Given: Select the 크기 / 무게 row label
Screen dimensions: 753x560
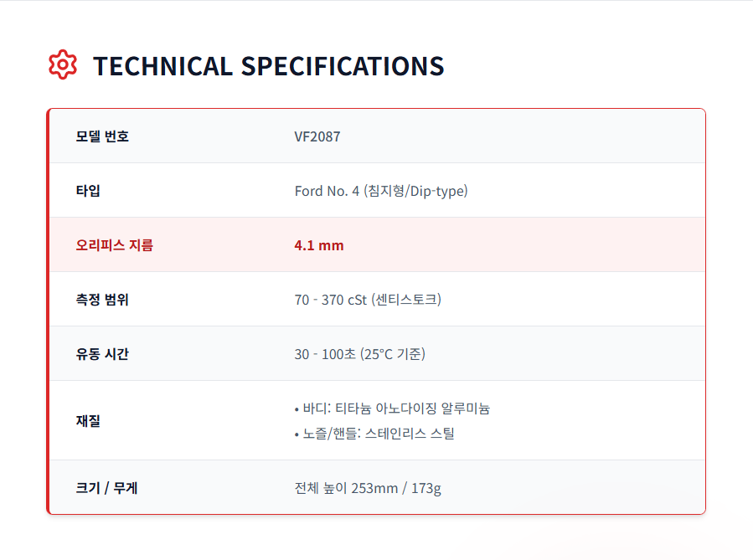Looking at the screenshot, I should [x=106, y=488].
